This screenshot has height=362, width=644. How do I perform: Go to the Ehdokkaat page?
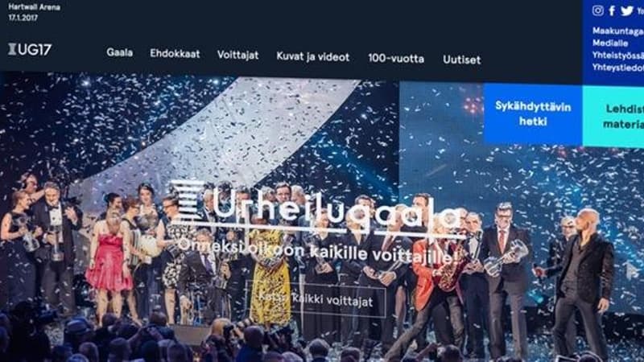pos(175,54)
